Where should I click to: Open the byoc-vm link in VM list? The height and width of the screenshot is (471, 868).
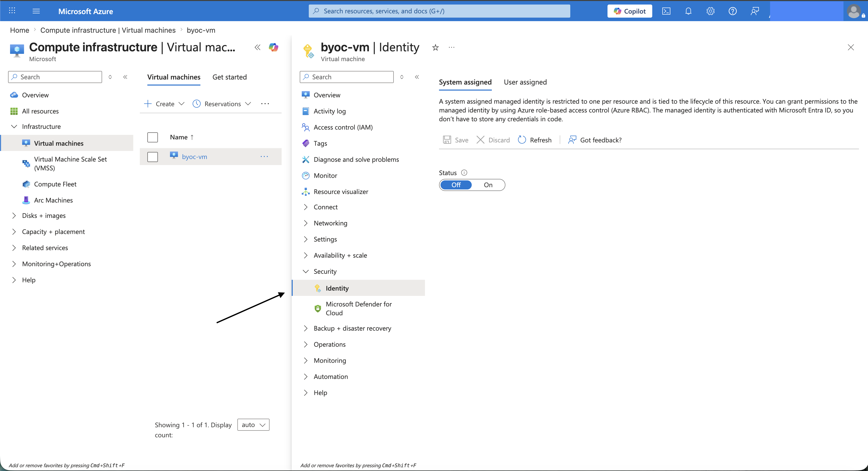coord(194,157)
